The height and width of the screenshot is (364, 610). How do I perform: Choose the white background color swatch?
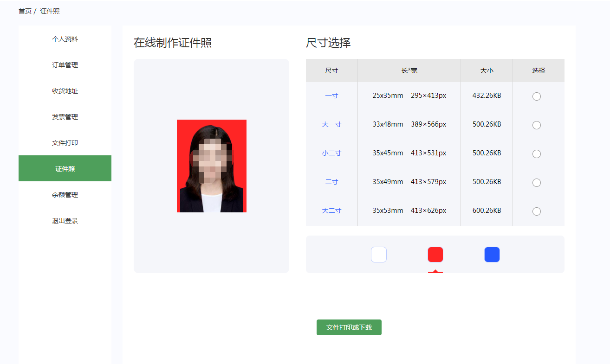379,255
